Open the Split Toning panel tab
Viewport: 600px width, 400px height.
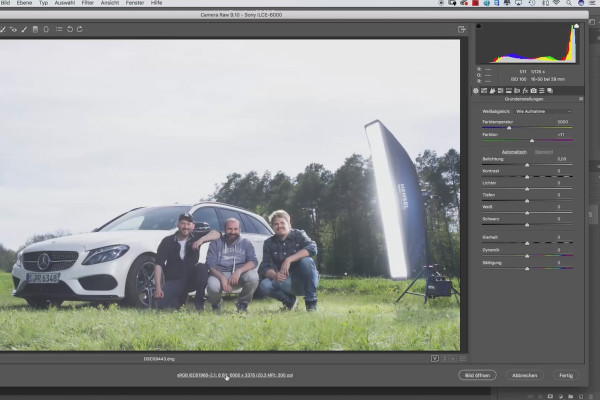[509, 91]
